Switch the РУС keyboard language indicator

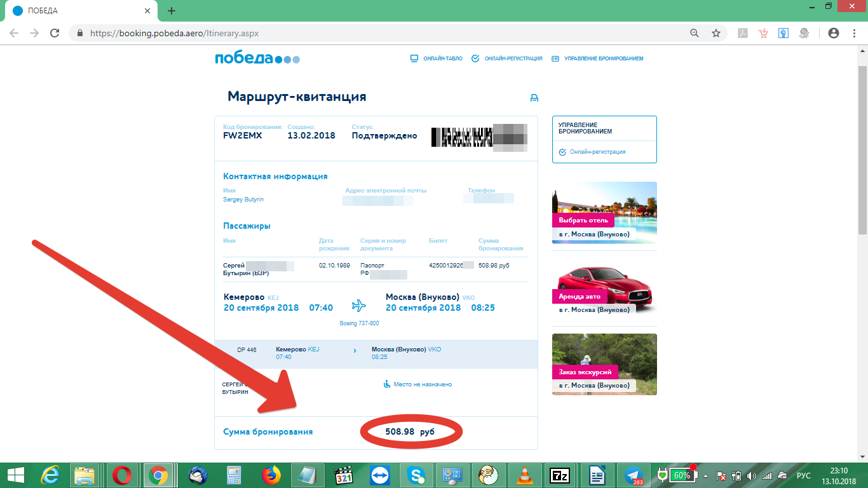(804, 475)
